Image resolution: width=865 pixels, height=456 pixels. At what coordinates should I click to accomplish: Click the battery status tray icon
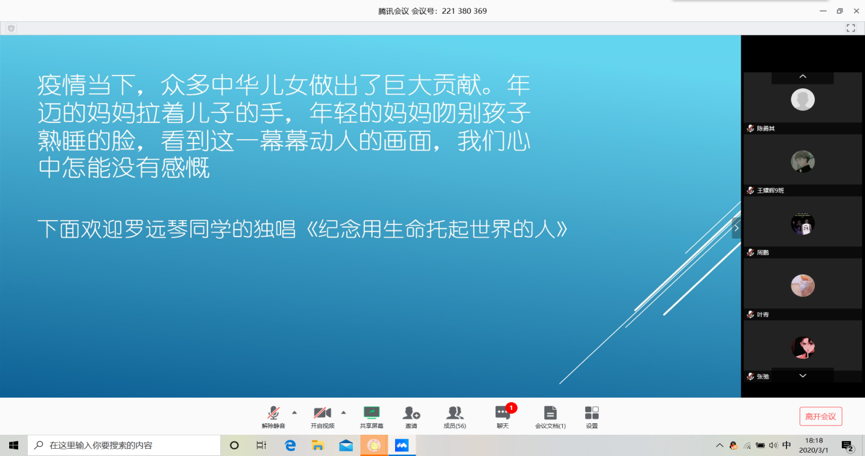coord(760,446)
